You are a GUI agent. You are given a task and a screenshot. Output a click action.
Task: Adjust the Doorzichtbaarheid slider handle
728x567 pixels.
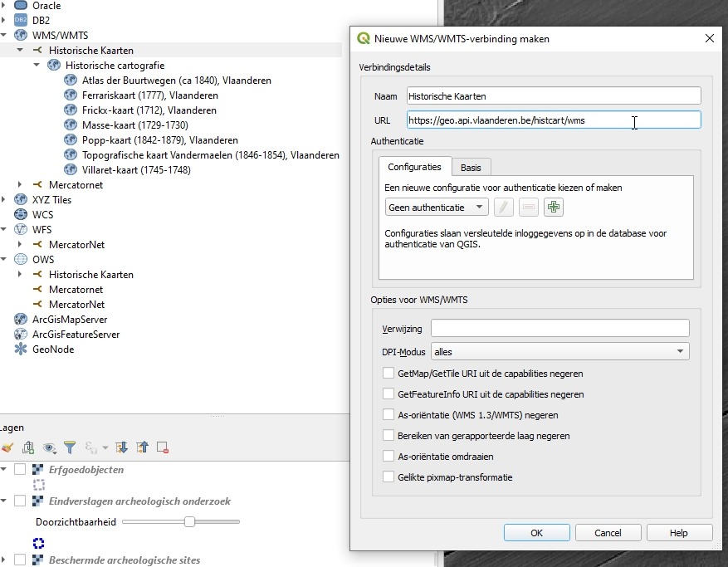pos(189,522)
